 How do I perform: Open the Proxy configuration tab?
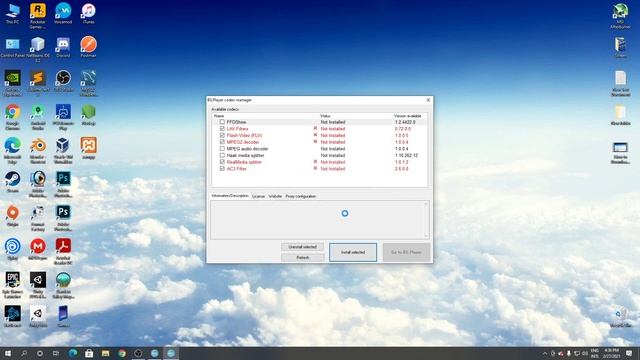point(300,196)
